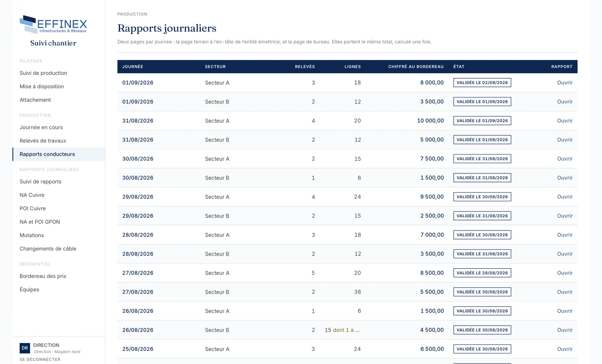Click the État column header
Viewport: 602px width, 364px height.
click(459, 67)
